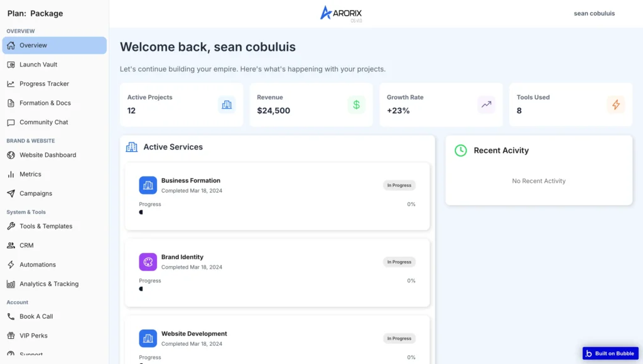Open VIP Perks from sidebar
The height and width of the screenshot is (364, 643).
point(55,336)
